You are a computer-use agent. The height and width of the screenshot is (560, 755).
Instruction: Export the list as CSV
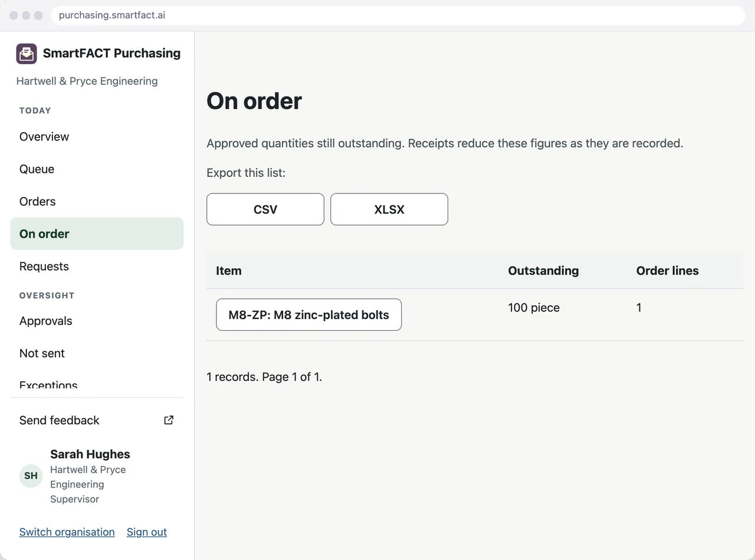[x=265, y=209]
